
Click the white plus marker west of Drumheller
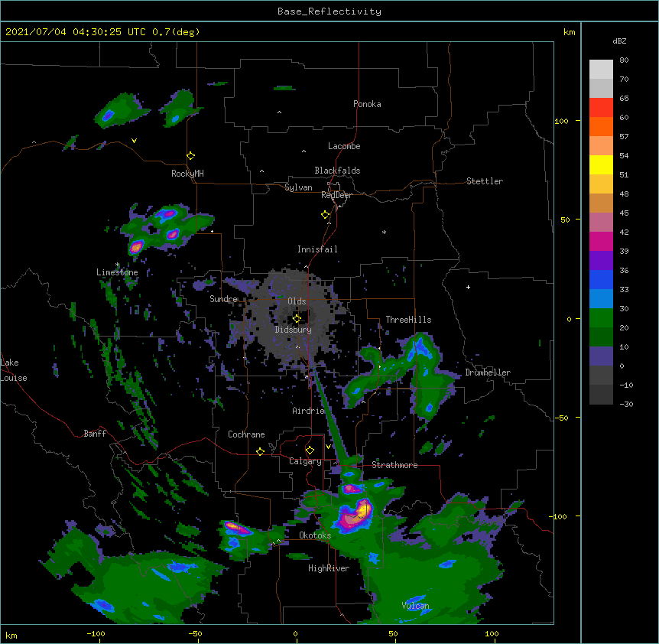468,287
